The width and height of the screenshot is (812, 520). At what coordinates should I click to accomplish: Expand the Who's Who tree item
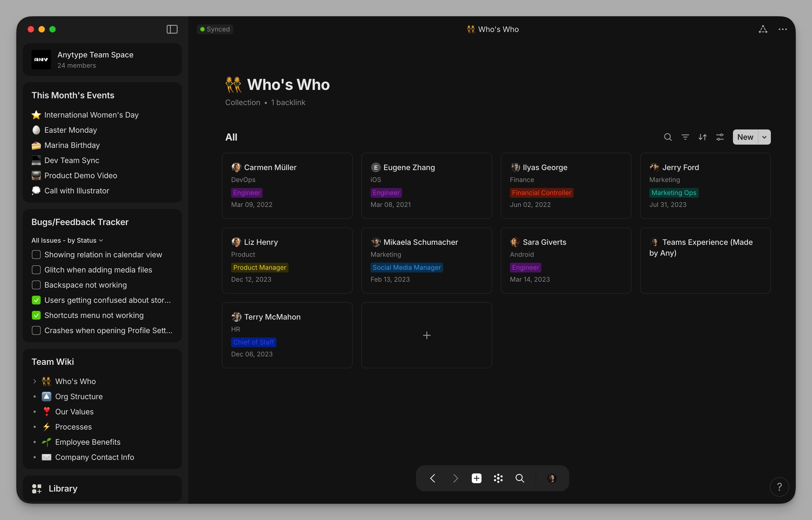(x=34, y=381)
